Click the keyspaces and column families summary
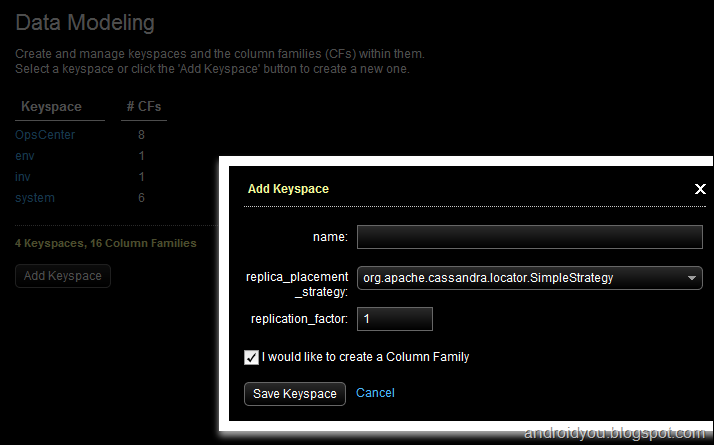 [106, 243]
